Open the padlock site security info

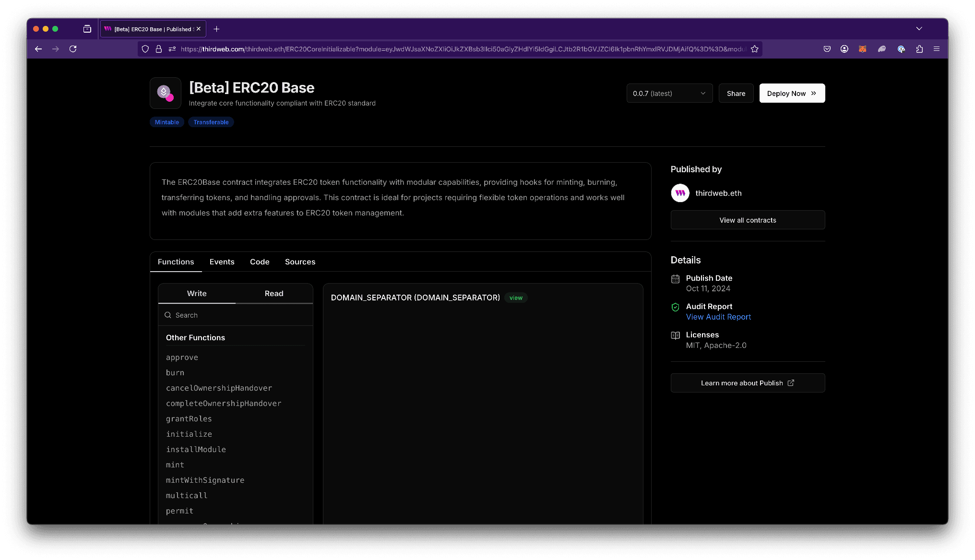[x=159, y=48]
